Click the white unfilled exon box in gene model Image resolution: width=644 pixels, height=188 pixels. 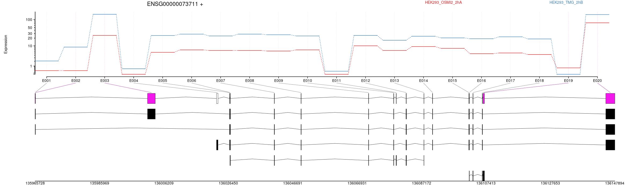(217, 99)
